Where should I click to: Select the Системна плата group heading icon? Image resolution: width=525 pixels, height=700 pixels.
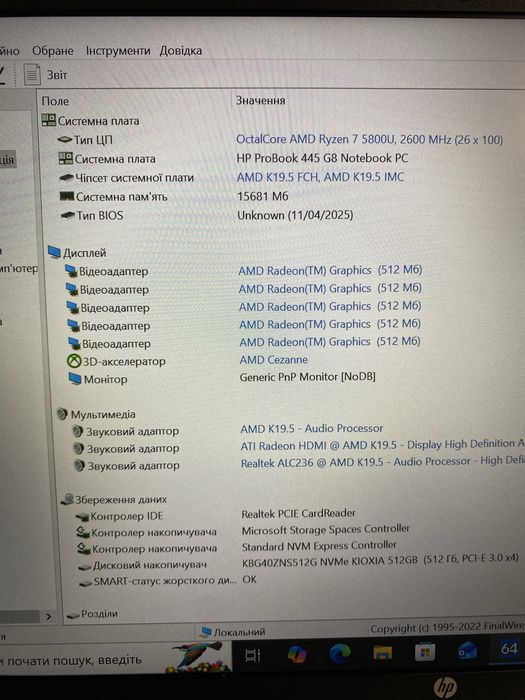click(48, 120)
